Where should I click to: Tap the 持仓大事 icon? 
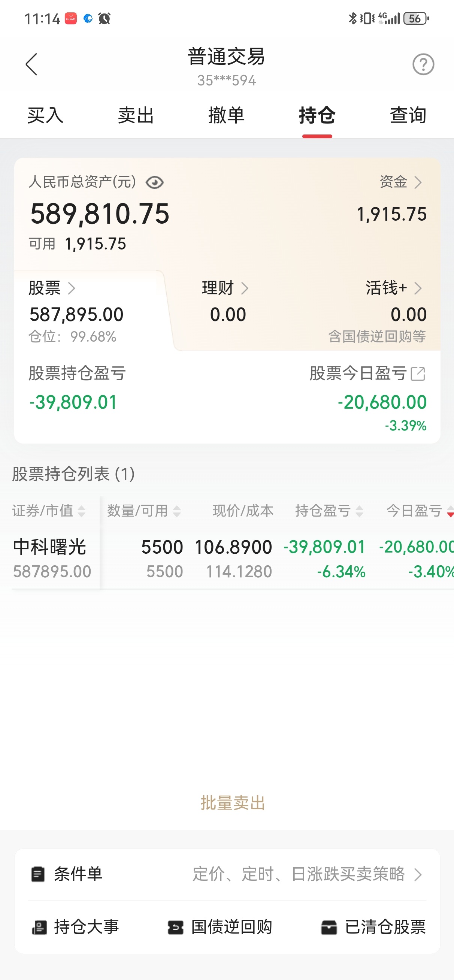tap(39, 927)
